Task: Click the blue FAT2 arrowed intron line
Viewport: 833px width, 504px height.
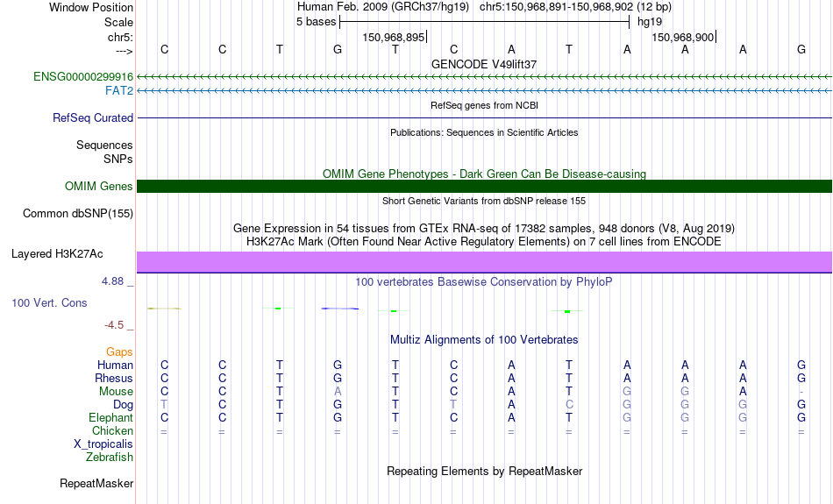Action: (x=485, y=90)
